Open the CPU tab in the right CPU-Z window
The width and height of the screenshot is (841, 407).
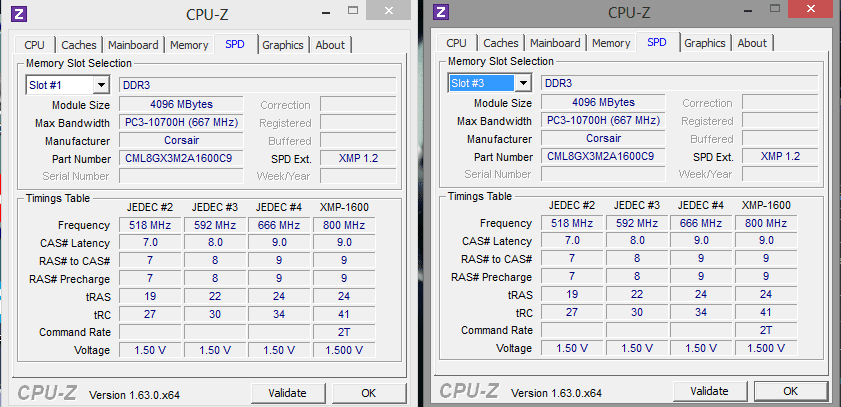456,43
